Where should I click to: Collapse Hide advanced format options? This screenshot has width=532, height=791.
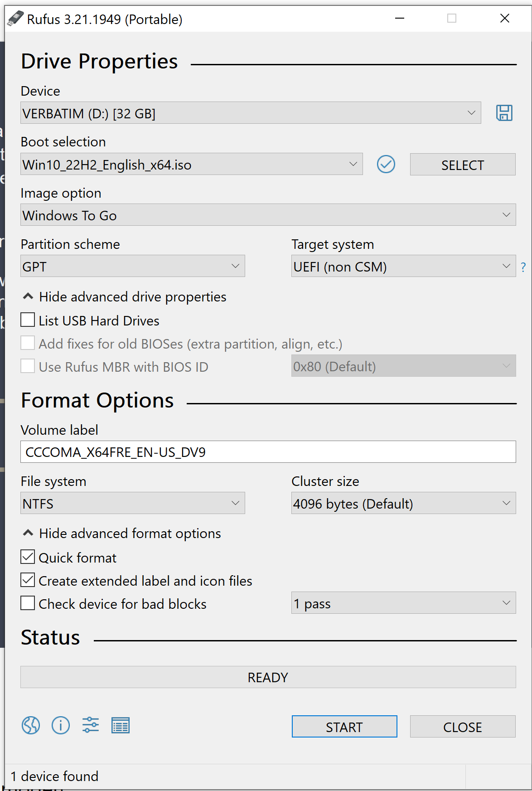click(122, 534)
